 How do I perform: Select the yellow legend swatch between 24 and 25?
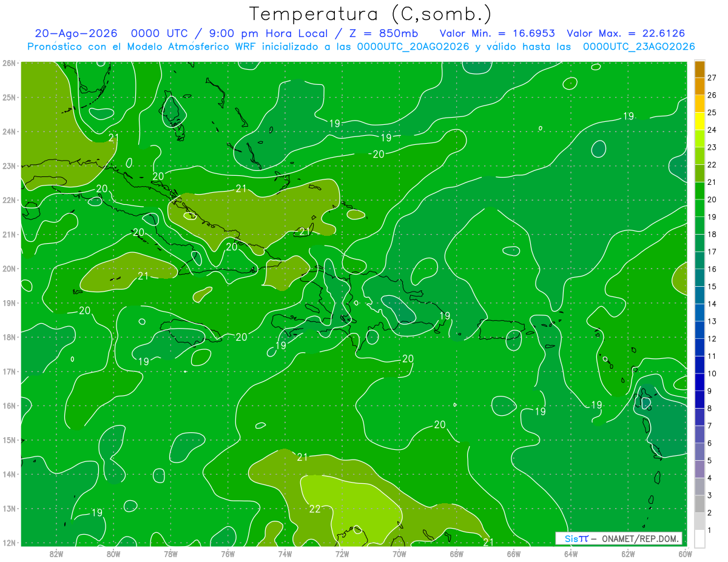pos(700,121)
